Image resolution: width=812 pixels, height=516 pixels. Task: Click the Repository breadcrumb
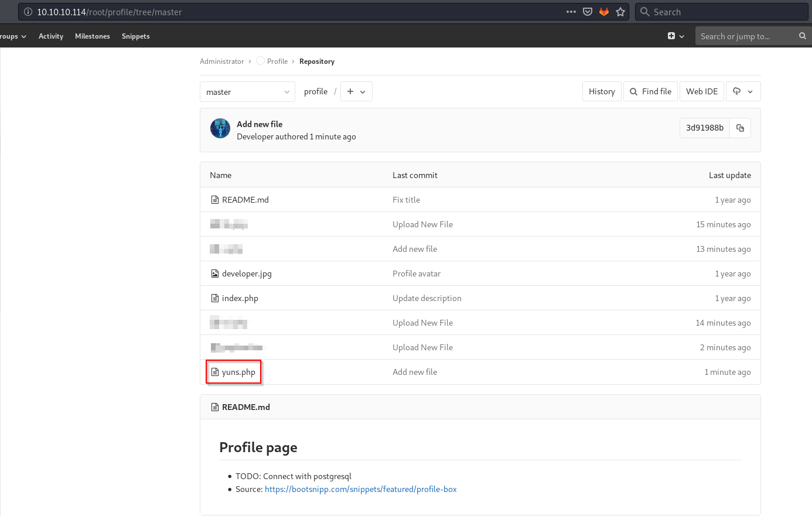[x=317, y=61]
